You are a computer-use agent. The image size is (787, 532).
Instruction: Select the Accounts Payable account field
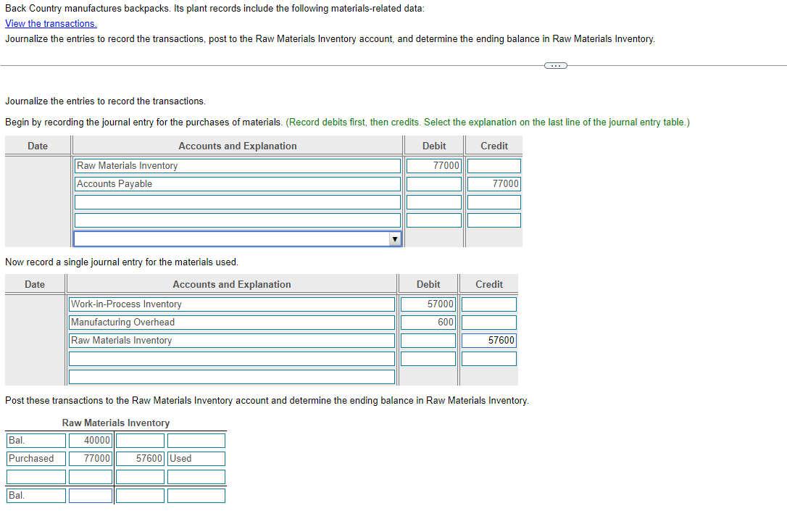coord(237,183)
